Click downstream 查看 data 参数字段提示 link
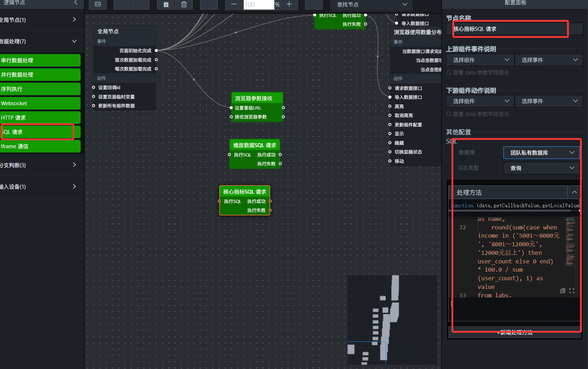588x369 pixels. pyautogui.click(x=478, y=114)
